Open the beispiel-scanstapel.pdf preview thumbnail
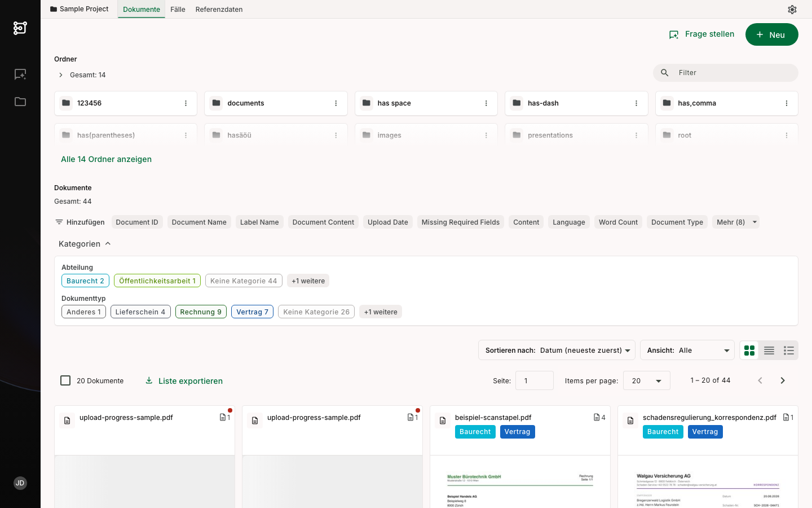The width and height of the screenshot is (812, 508). [x=520, y=481]
